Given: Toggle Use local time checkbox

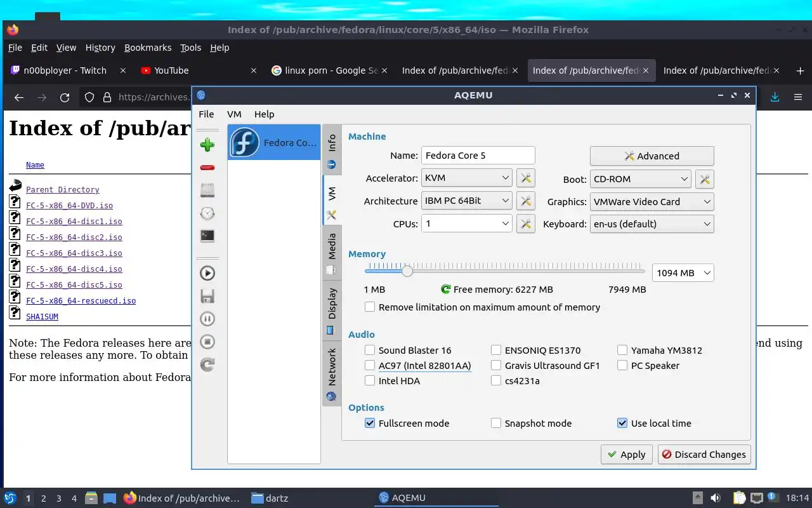Looking at the screenshot, I should pyautogui.click(x=622, y=423).
